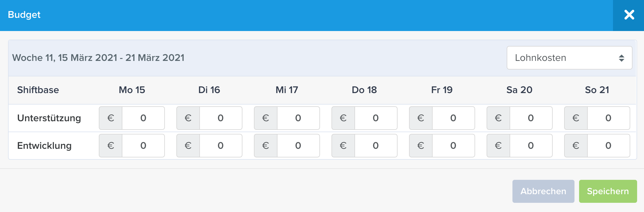Focus the Entwicklung budget field for So 21
644x212 pixels.
click(609, 146)
